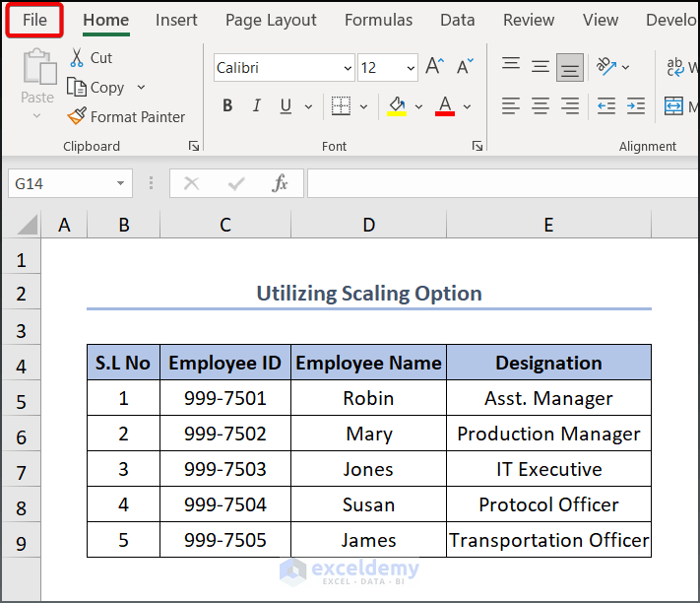Activate the Format Painter brush

(x=77, y=116)
